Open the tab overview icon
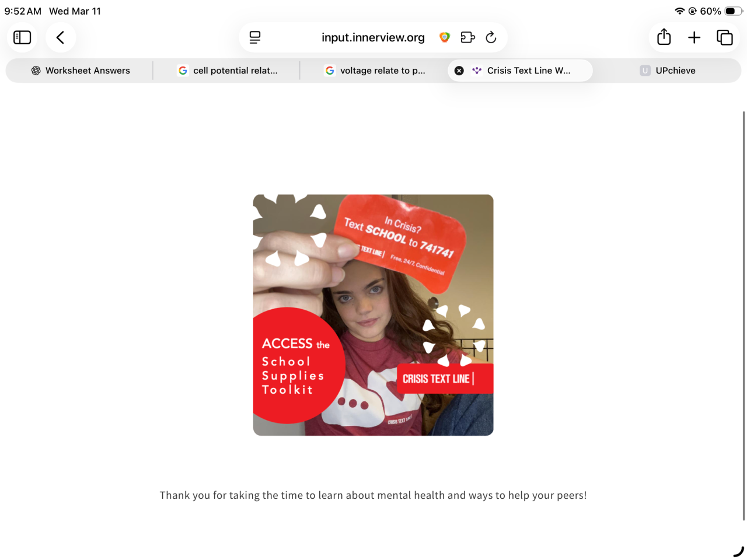747x560 pixels. [725, 37]
